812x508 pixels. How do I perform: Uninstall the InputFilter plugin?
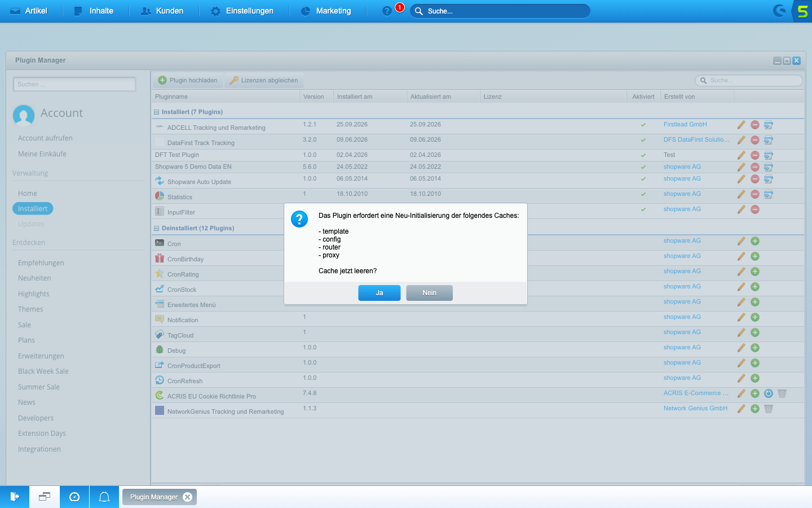click(755, 209)
